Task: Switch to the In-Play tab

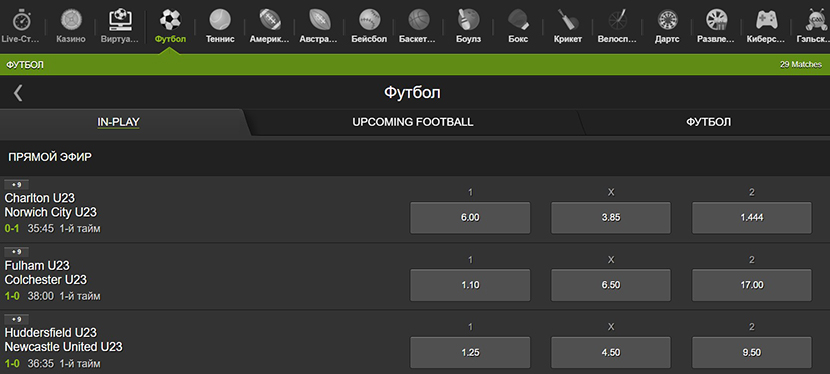Action: [118, 122]
